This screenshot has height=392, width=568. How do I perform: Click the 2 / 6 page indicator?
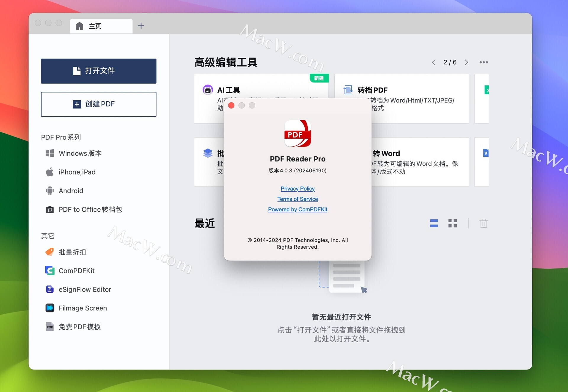pos(450,62)
